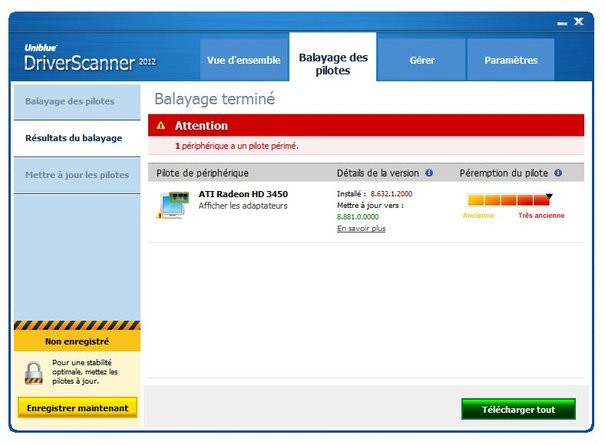Image resolution: width=605 pixels, height=445 pixels.
Task: Click the Très ancienne gauge label
Action: [x=541, y=215]
